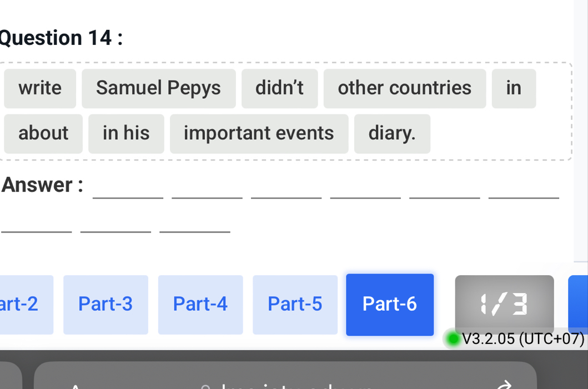Choose the "didn't" word tile
The image size is (588, 389).
(279, 88)
